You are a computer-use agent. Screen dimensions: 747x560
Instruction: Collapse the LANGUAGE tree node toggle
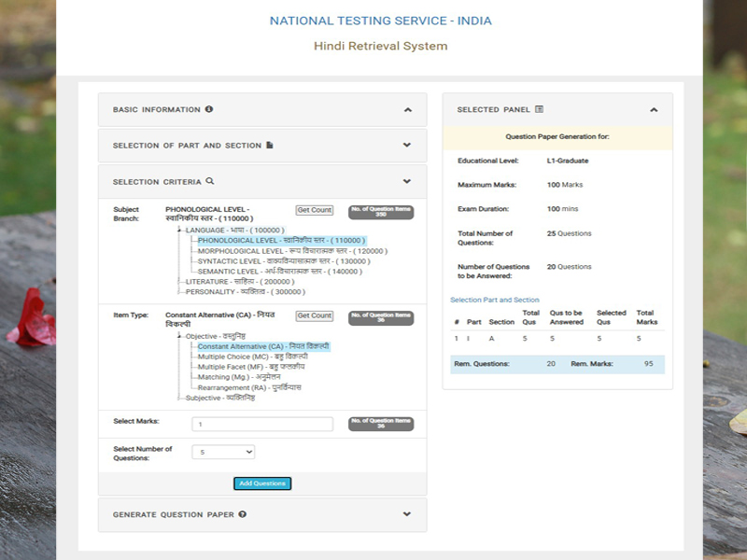(179, 230)
